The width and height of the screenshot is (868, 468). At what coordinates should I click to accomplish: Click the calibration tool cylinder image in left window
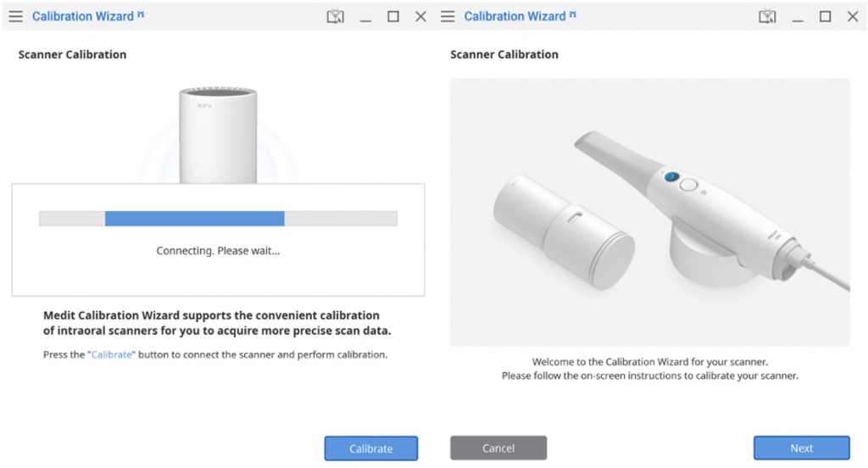(218, 135)
